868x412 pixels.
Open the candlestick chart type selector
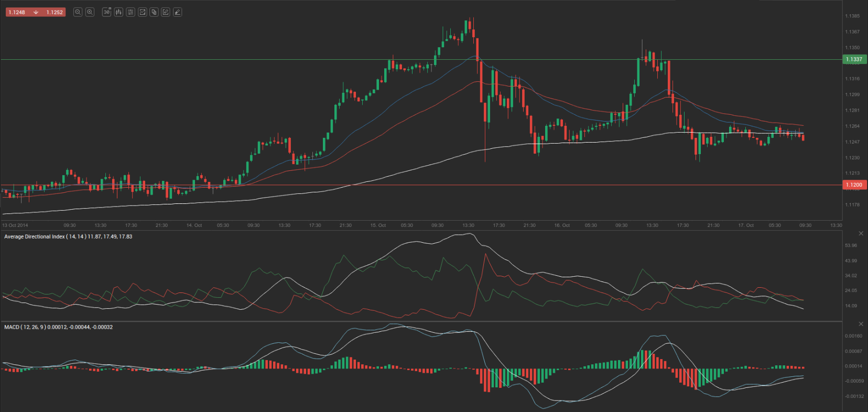(118, 12)
